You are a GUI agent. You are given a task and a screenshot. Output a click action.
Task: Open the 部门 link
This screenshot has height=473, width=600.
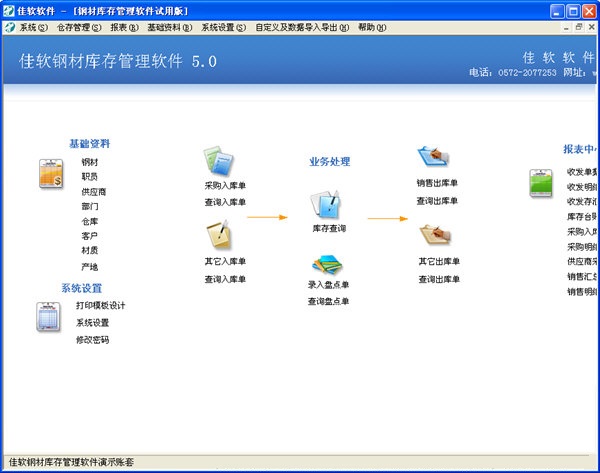(90, 207)
